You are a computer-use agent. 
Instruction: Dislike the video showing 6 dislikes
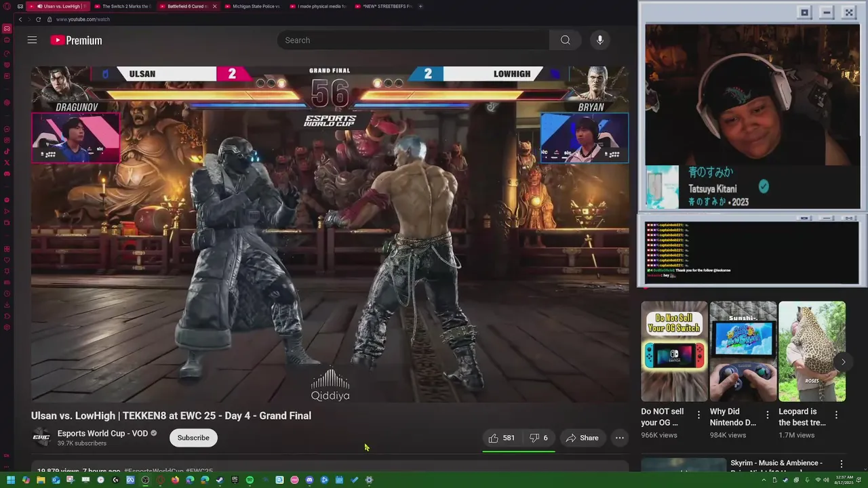pos(538,438)
